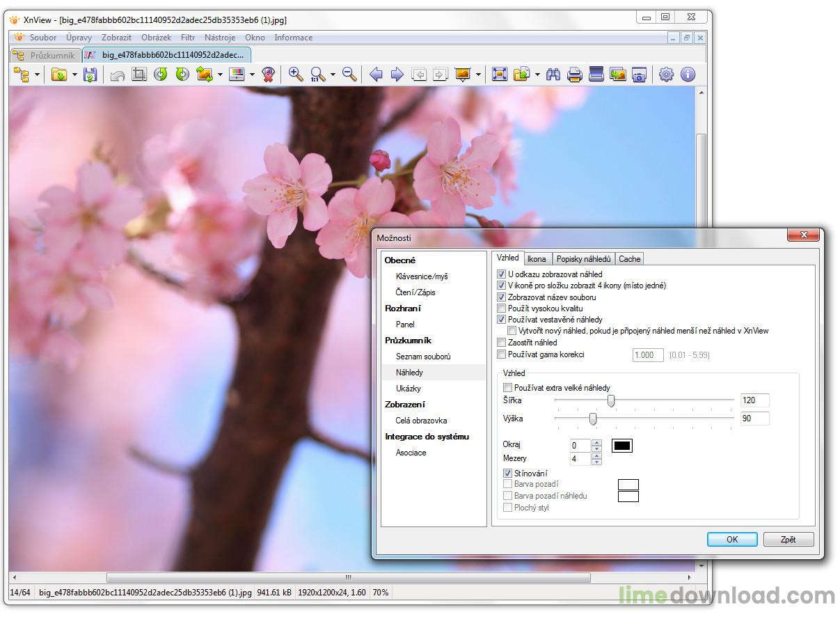Switch to the Cache tab

629,258
